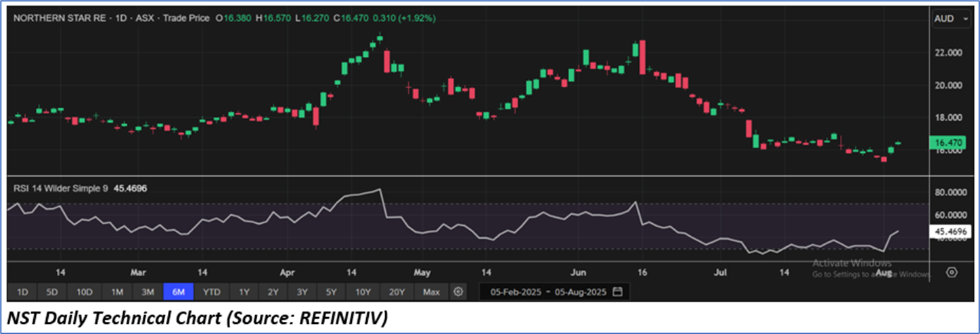Screen dimensions: 980x334
Task: Set chart range to 2Y
Action: click(273, 292)
